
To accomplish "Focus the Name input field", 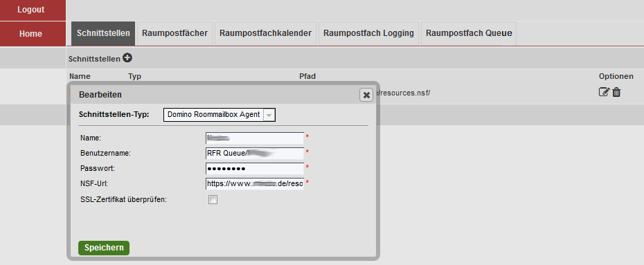I will pos(255,138).
